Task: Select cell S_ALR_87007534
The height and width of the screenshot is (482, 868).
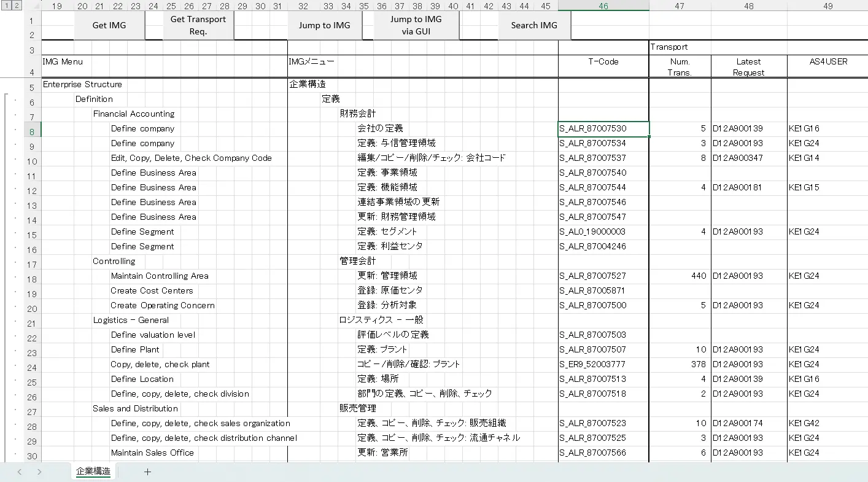Action: click(x=603, y=144)
